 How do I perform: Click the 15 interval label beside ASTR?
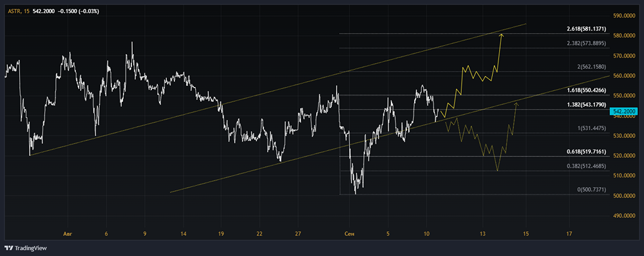(x=26, y=12)
